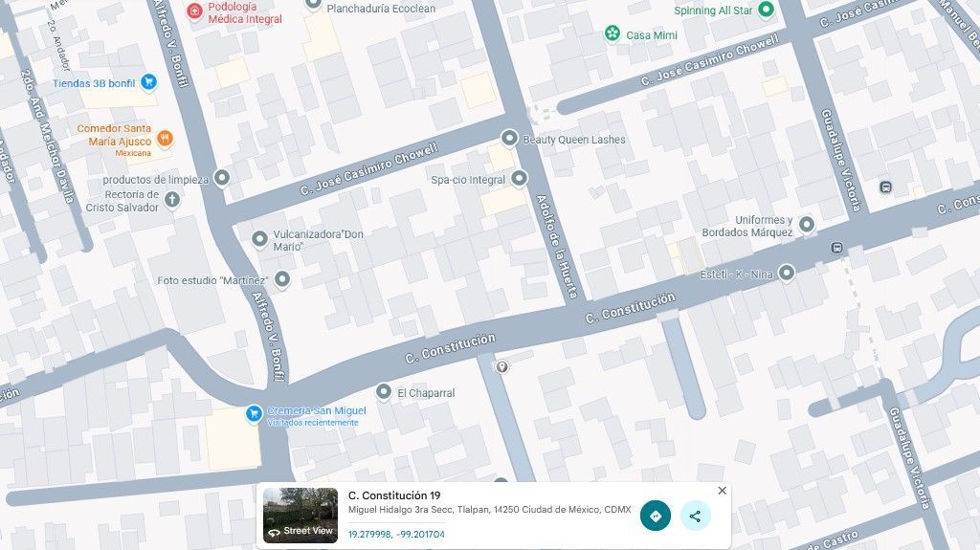Click the productos de limpieza pin
The width and height of the screenshot is (980, 550).
point(222,178)
